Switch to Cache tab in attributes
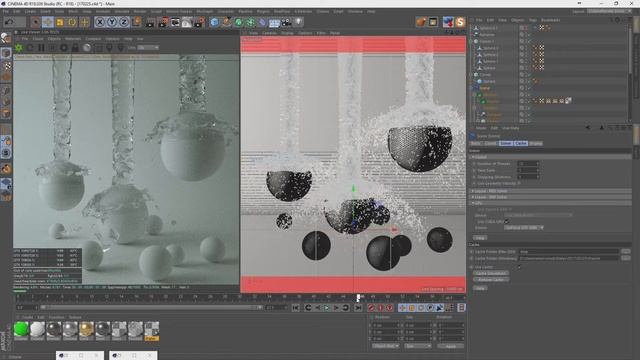The height and width of the screenshot is (360, 640). tap(520, 143)
